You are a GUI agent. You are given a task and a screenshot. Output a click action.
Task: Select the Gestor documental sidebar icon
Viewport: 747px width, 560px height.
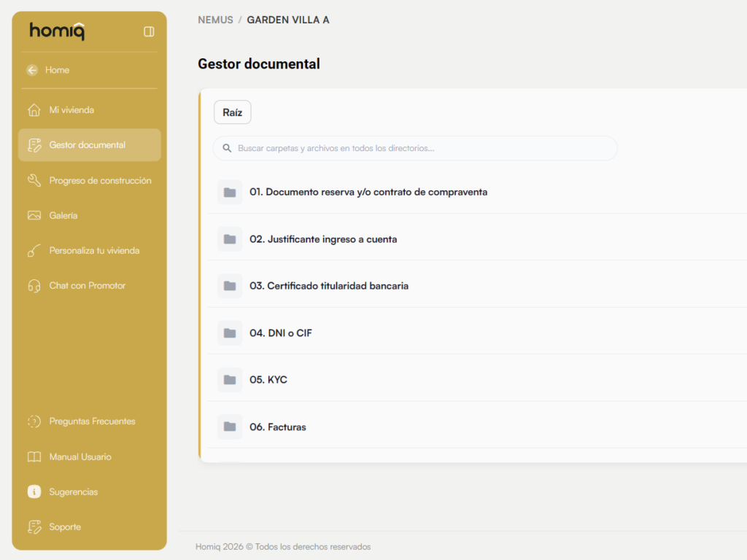tap(34, 145)
